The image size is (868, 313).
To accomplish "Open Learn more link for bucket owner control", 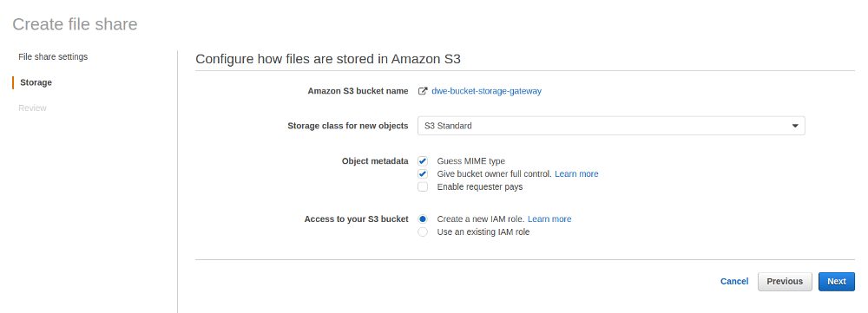I will click(x=576, y=173).
